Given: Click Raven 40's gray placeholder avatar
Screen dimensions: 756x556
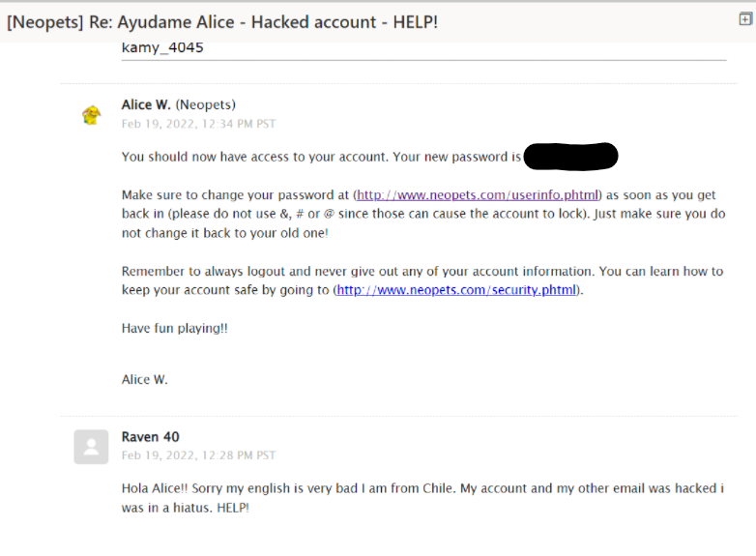Looking at the screenshot, I should 91,447.
